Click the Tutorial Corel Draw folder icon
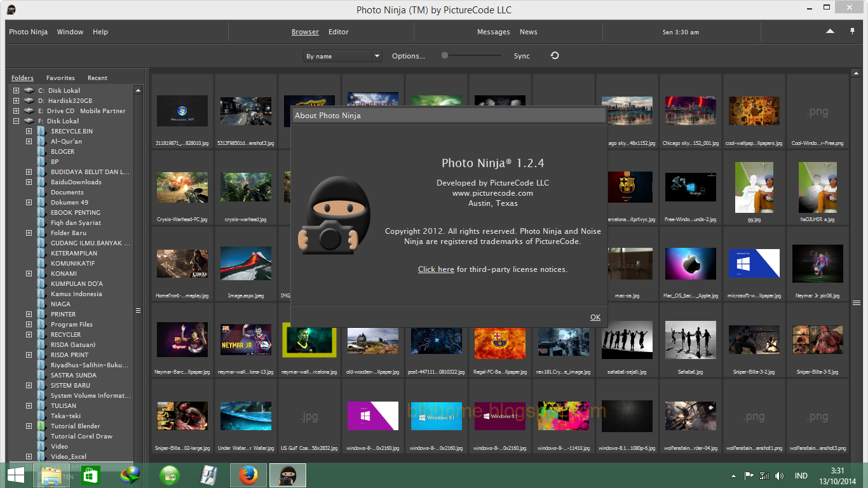 tap(42, 436)
